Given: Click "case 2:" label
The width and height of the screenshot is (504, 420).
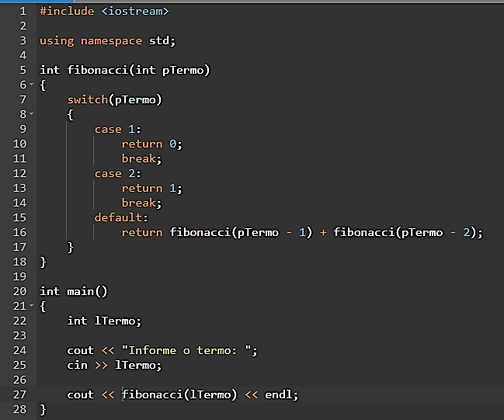Looking at the screenshot, I should click(117, 174).
